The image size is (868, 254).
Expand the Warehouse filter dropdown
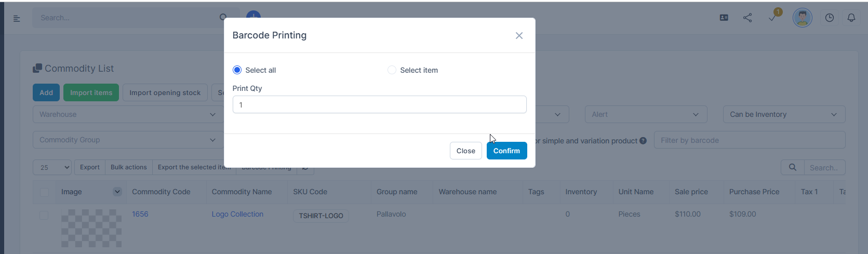click(x=127, y=114)
